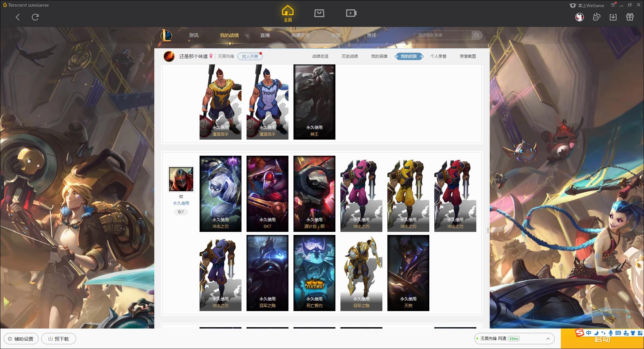The height and width of the screenshot is (349, 644).
Task: Open the red 冲击之刃 chroma skin
Action: [x=455, y=194]
